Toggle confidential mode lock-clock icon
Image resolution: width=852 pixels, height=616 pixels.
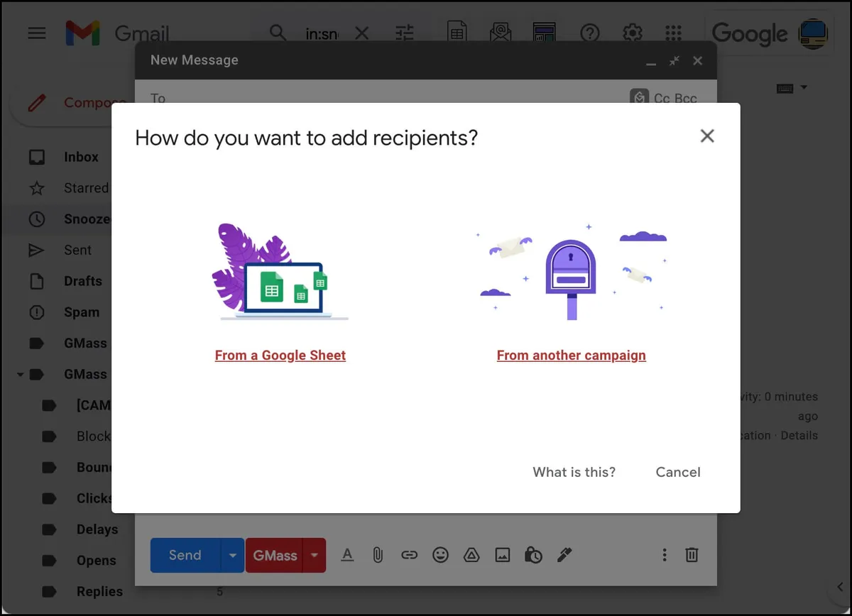tap(533, 555)
